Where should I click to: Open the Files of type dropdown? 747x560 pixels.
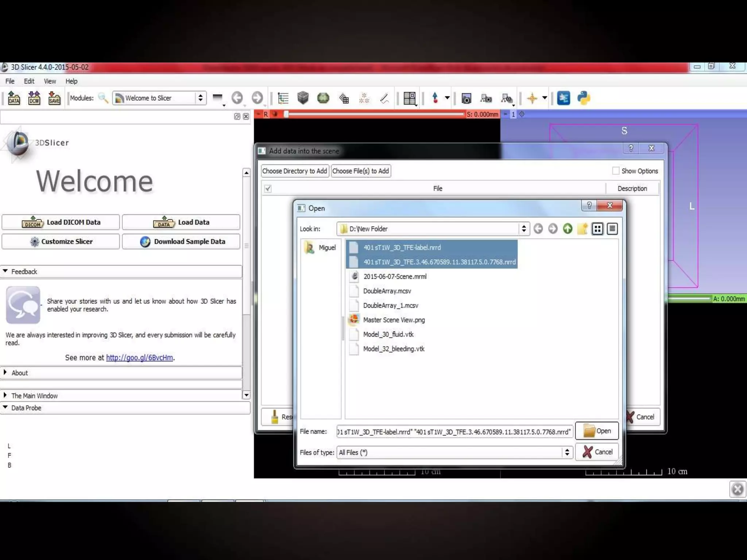click(454, 452)
